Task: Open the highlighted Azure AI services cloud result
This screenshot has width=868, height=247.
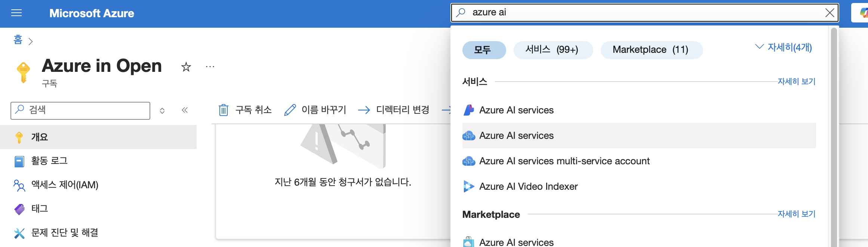Action: (639, 135)
